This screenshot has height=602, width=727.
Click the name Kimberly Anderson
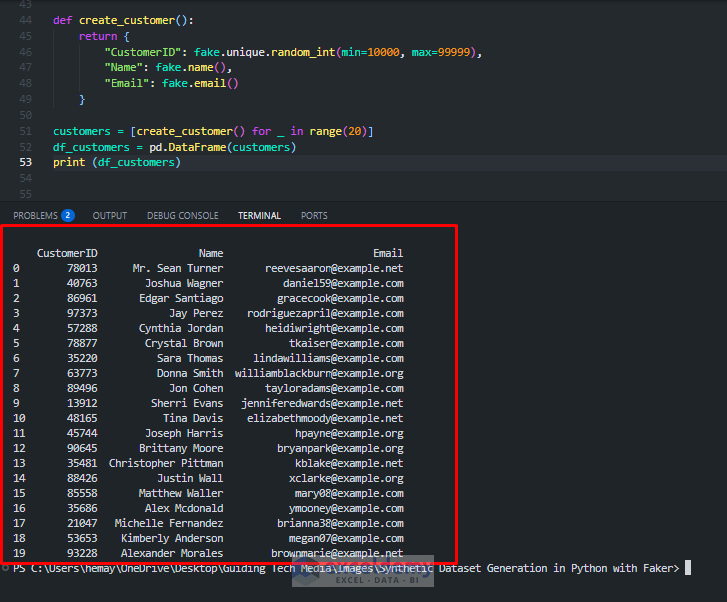click(172, 538)
